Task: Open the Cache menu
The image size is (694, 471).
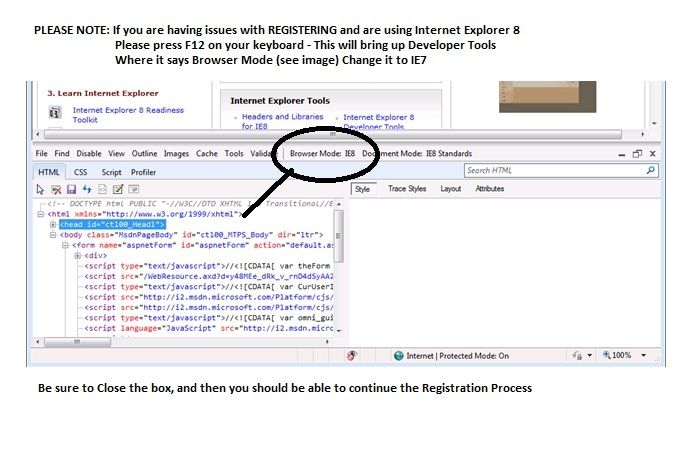Action: click(206, 154)
